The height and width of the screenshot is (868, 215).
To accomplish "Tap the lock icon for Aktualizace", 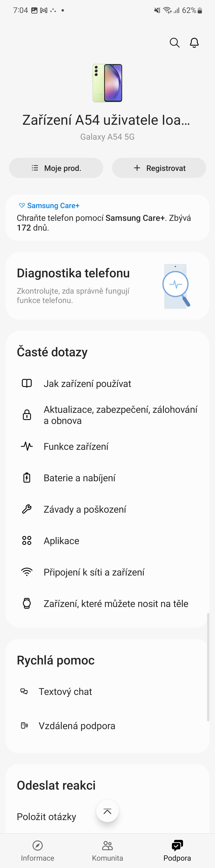I will (x=27, y=415).
